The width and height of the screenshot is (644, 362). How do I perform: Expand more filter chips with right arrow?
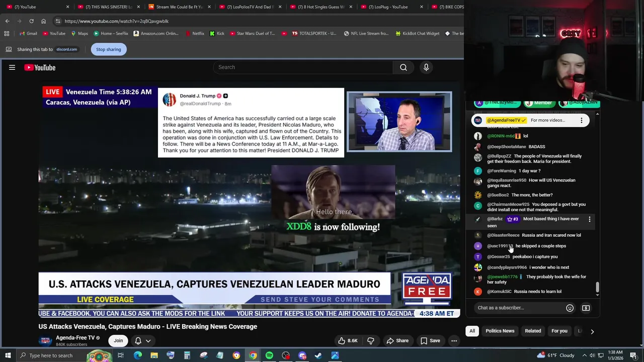click(592, 331)
